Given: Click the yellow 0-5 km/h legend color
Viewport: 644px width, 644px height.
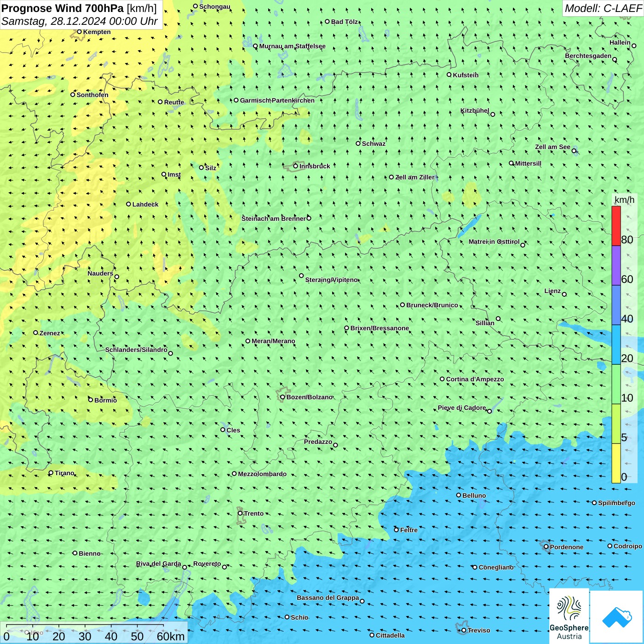Looking at the screenshot, I should [616, 463].
